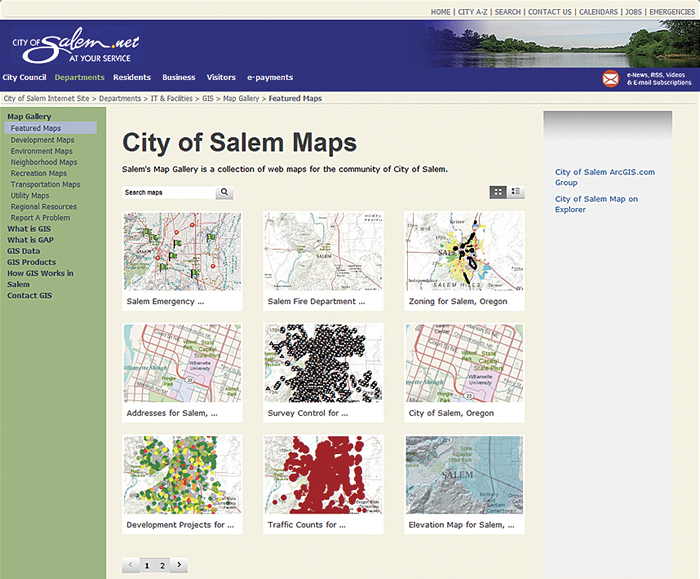
Task: Click the City of Salem.net logo
Action: click(76, 46)
